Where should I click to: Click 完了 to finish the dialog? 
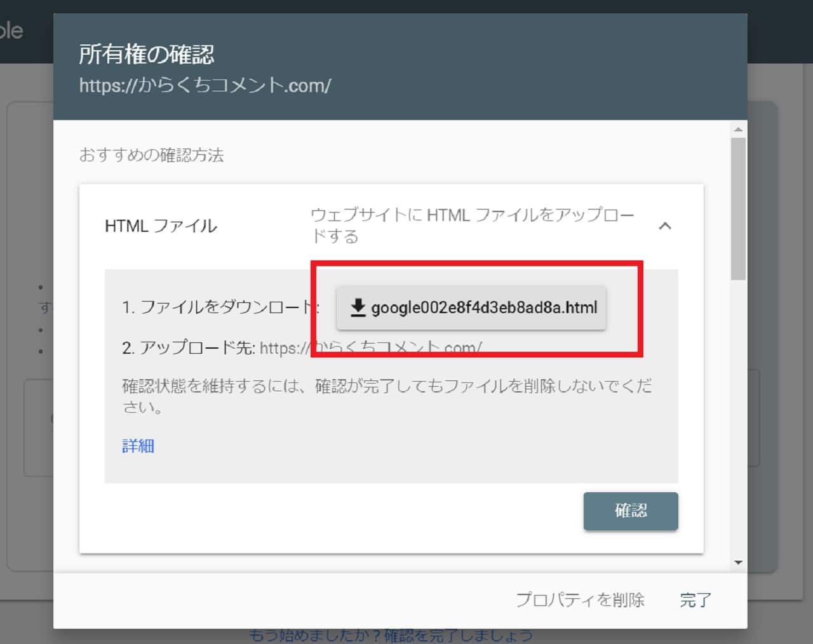(x=695, y=600)
